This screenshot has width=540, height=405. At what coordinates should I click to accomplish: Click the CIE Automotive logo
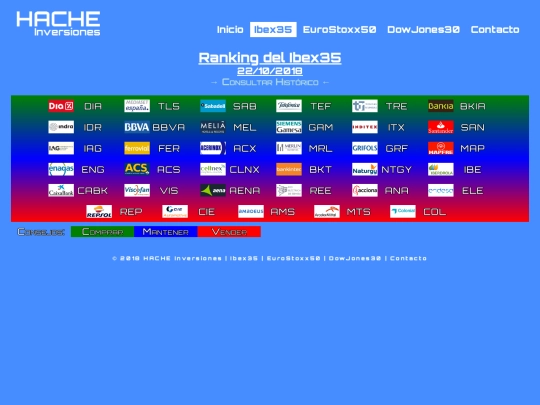[175, 211]
